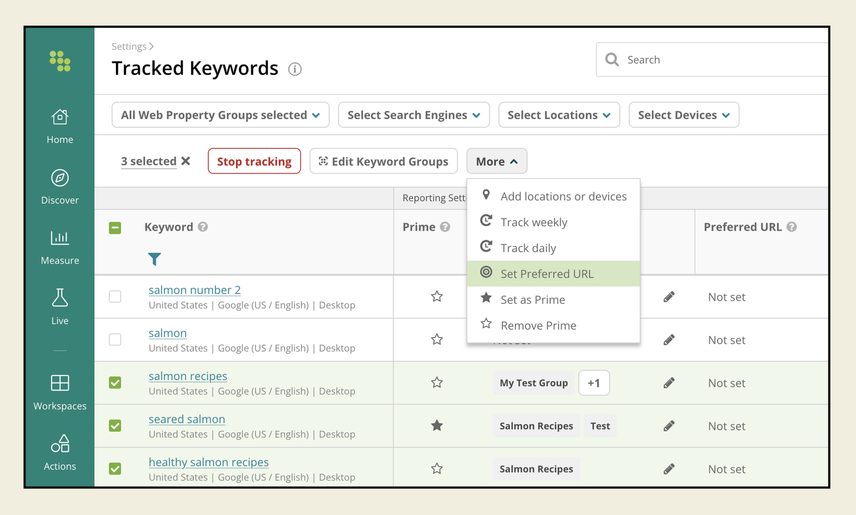Click Edit Keyword Groups button
The image size is (856, 515).
click(383, 162)
